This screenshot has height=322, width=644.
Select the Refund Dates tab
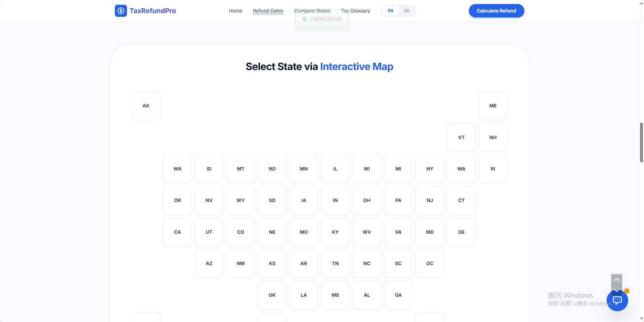pyautogui.click(x=268, y=10)
